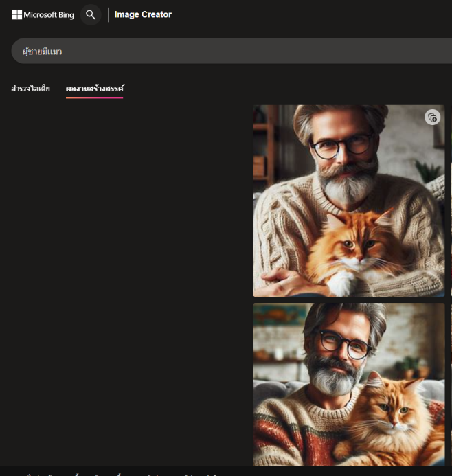Click the "Microsoft Bing" text in the header
The width and height of the screenshot is (452, 476).
pos(49,14)
